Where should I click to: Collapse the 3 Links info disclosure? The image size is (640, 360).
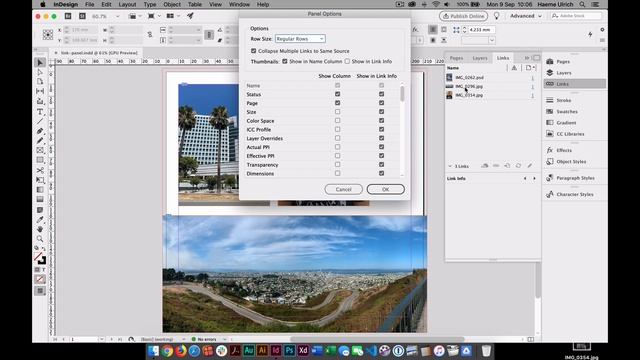pos(450,166)
